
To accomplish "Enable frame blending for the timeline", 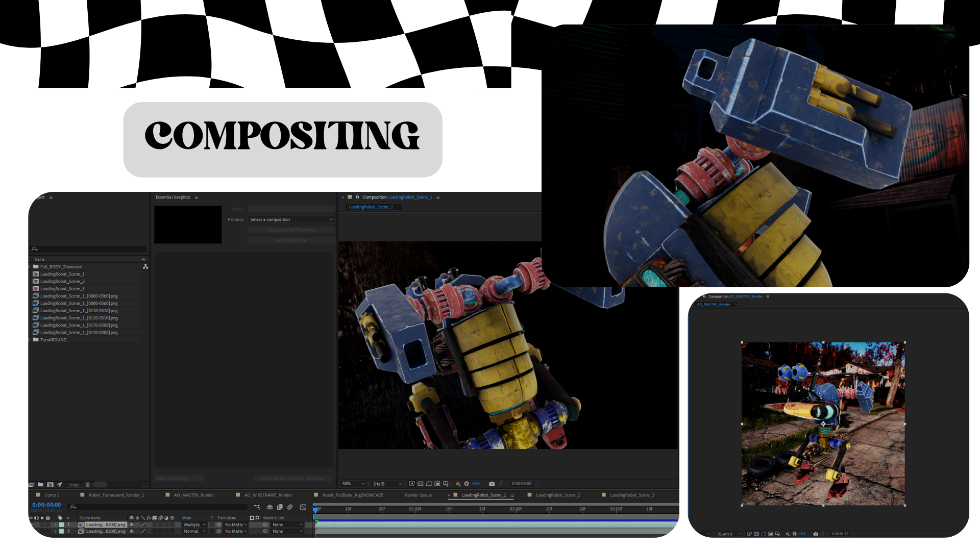I will 280,507.
